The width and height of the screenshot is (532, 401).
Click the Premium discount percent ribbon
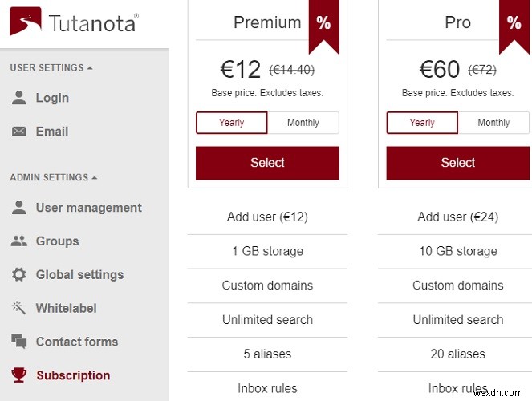pos(323,24)
